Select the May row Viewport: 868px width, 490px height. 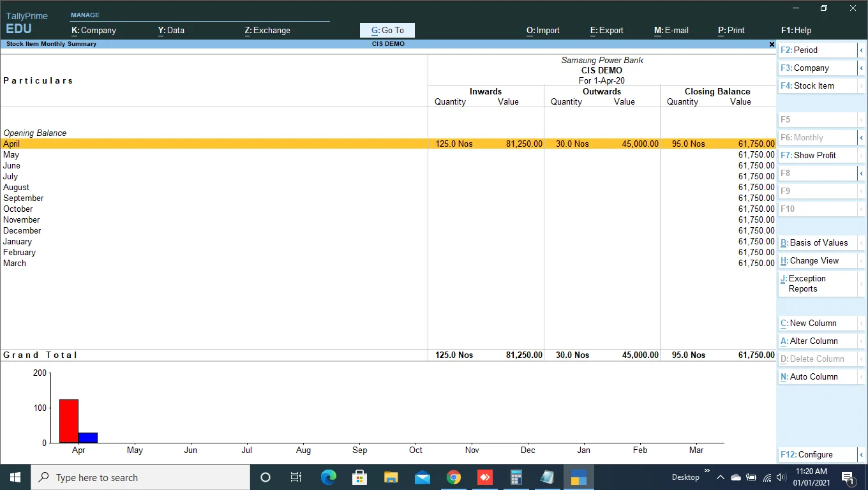click(x=388, y=154)
